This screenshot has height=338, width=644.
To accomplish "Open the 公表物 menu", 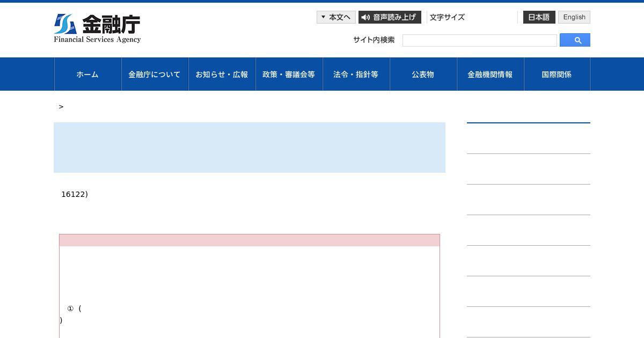I will [423, 74].
